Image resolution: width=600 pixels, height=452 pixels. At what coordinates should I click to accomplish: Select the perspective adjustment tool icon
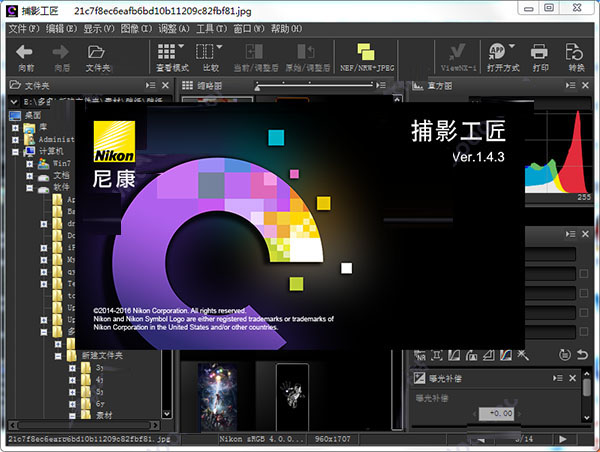tap(489, 355)
